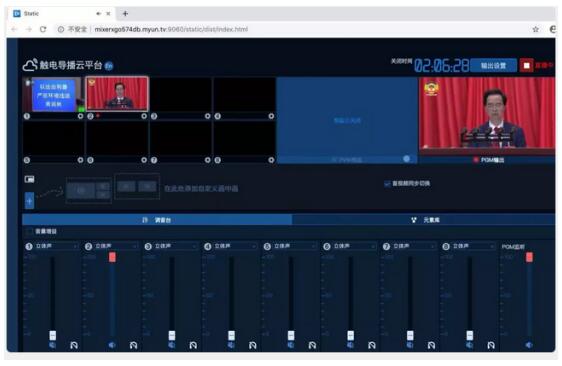The width and height of the screenshot is (562, 366).
Task: Click the empty input source 3 slot
Action: click(x=181, y=95)
